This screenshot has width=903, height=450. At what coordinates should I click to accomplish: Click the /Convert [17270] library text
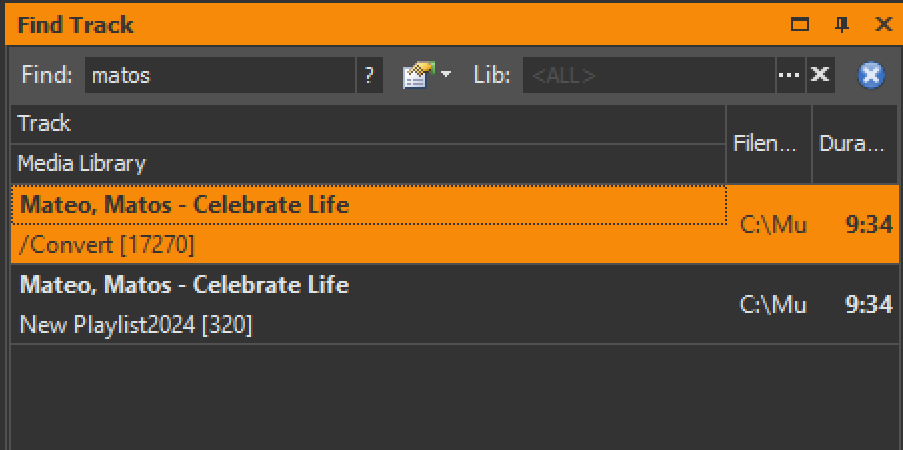106,245
